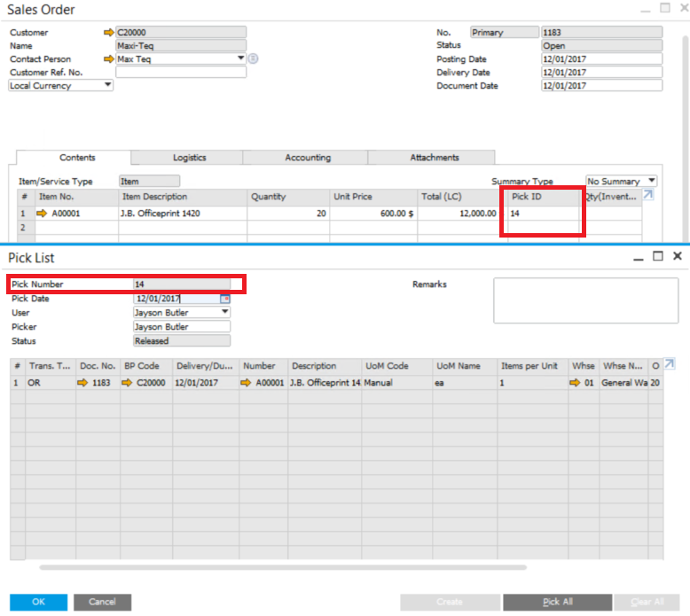Click contact person details circle icon

click(253, 58)
